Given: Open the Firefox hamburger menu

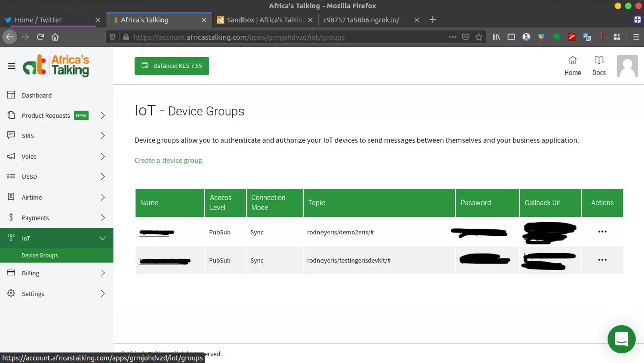Looking at the screenshot, I should (636, 37).
